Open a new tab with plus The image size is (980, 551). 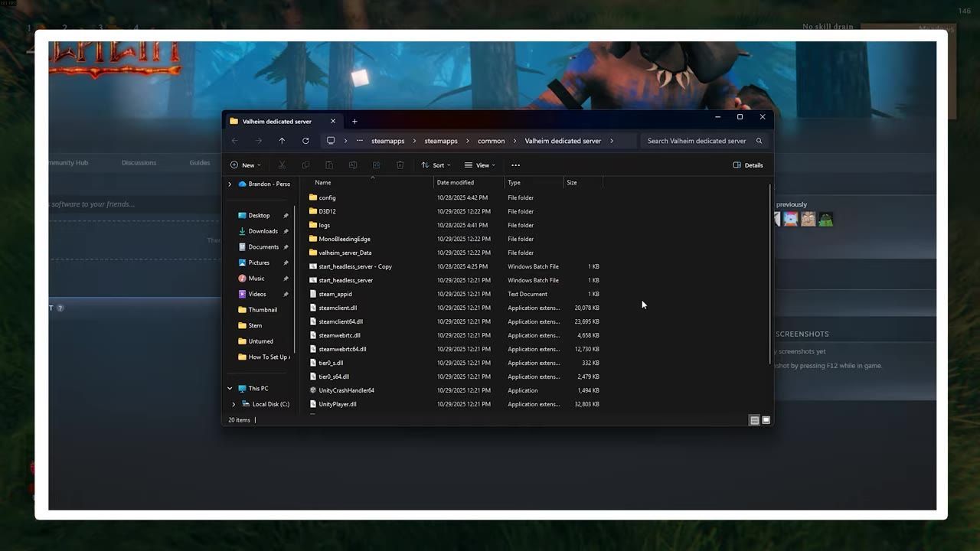pos(354,121)
